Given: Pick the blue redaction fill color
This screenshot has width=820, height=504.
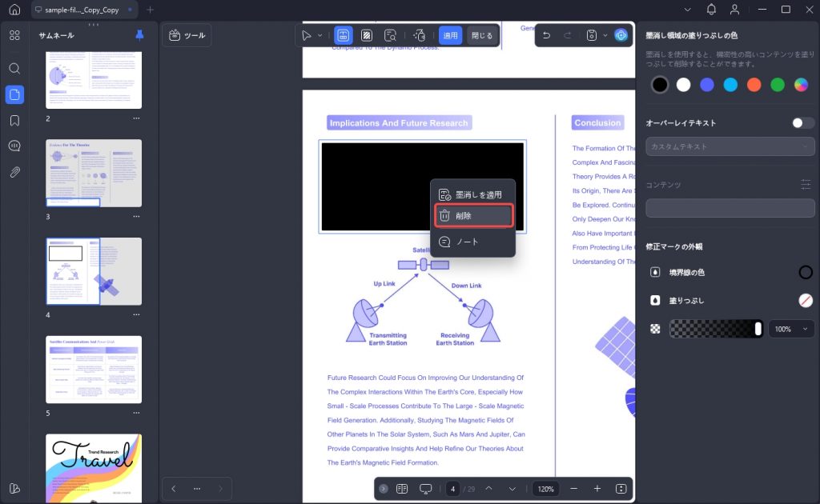Looking at the screenshot, I should click(x=707, y=85).
